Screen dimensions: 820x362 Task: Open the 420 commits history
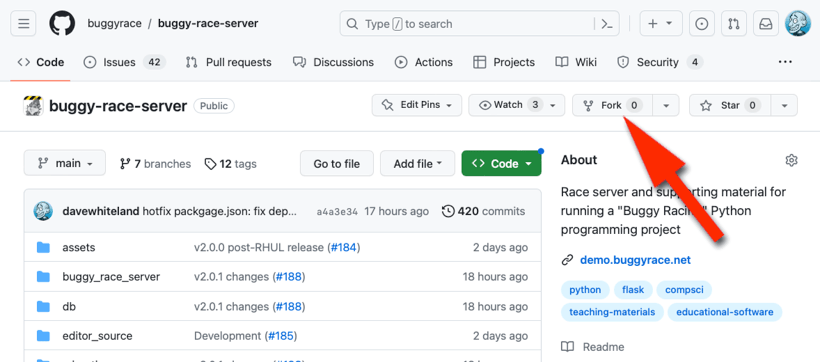[x=484, y=211]
